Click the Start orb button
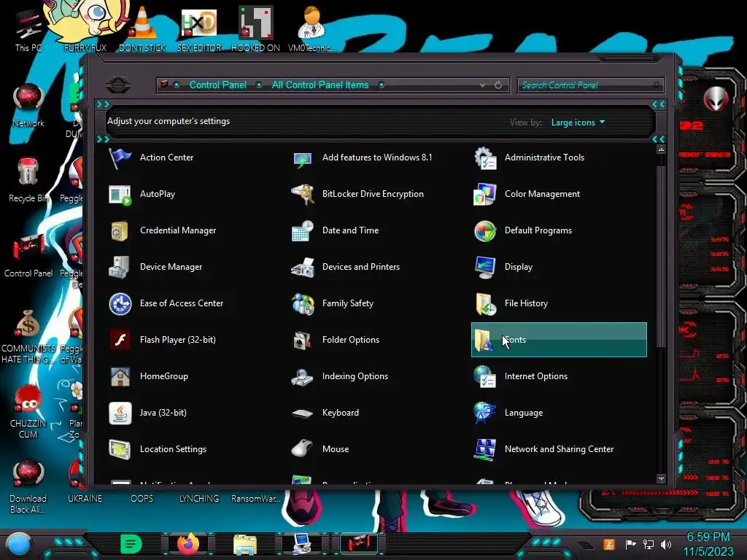 (19, 544)
